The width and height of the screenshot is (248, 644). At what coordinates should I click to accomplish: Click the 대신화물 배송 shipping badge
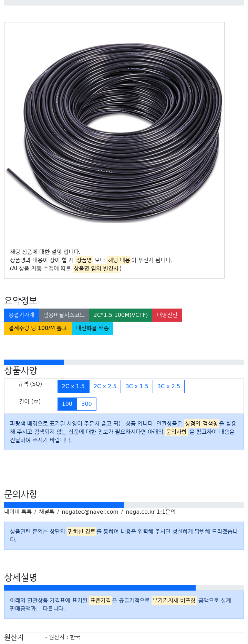pyautogui.click(x=92, y=328)
